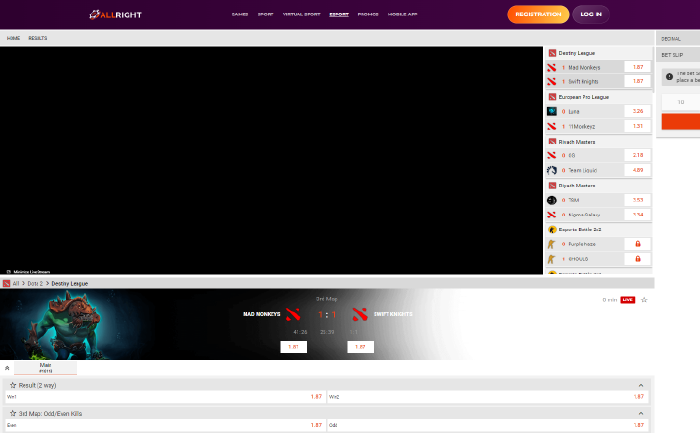The width and height of the screenshot is (700, 433).
Task: Select the TSM odds 3.53
Action: (x=638, y=200)
